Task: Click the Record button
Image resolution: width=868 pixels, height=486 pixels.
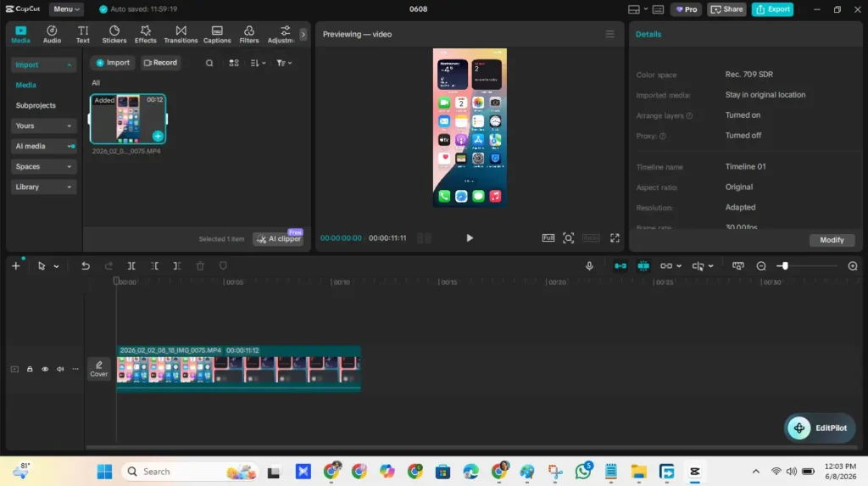Action: (x=160, y=63)
